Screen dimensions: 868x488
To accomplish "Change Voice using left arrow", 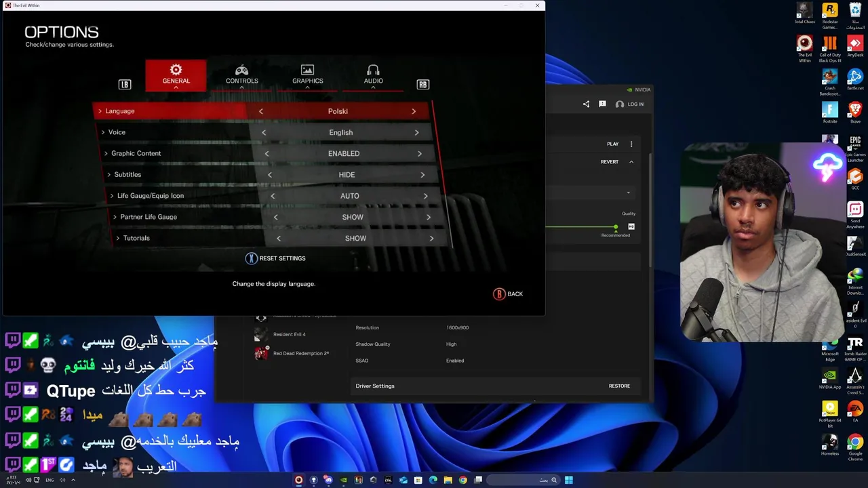I will pyautogui.click(x=264, y=132).
